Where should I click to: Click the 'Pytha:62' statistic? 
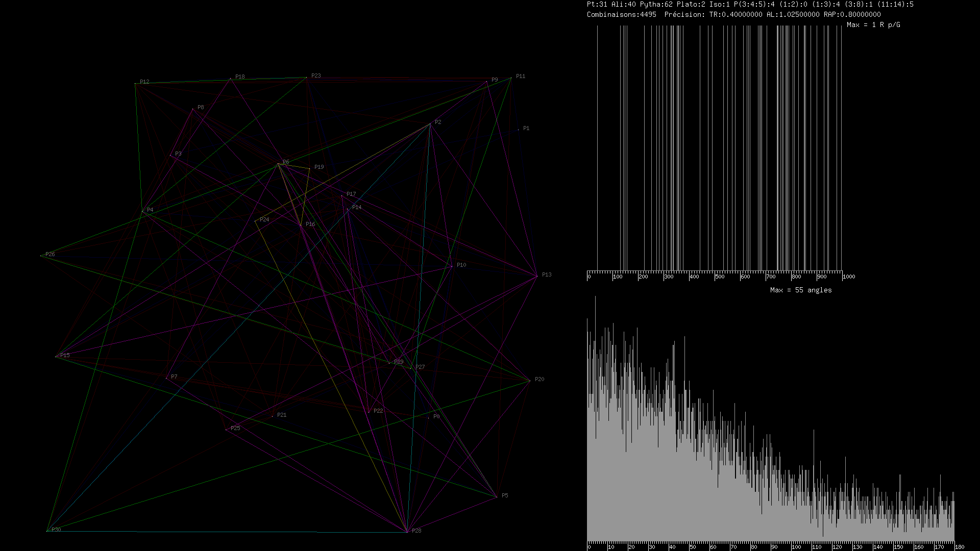(x=656, y=4)
